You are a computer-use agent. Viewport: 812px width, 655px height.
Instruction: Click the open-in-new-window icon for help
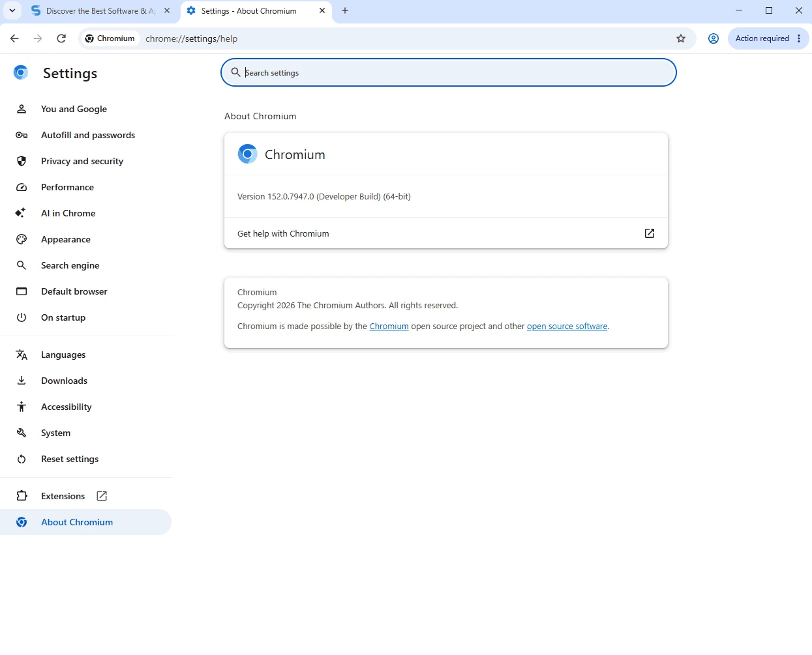tap(650, 233)
